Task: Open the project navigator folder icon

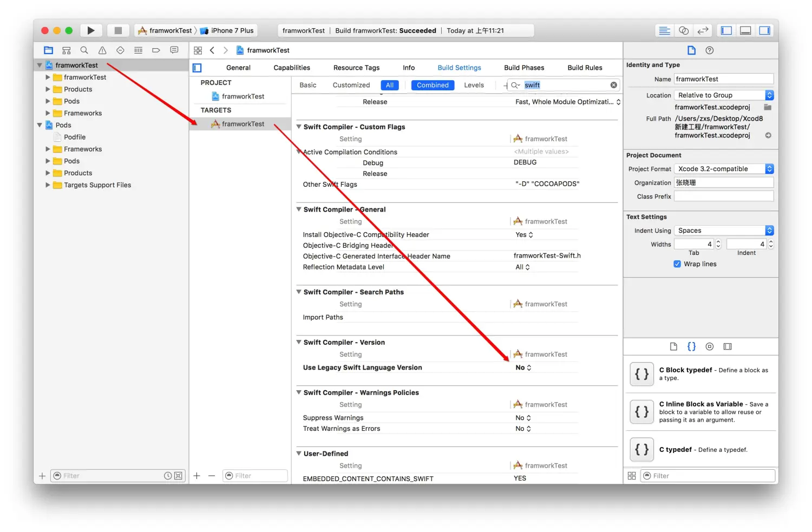Action: (x=48, y=50)
